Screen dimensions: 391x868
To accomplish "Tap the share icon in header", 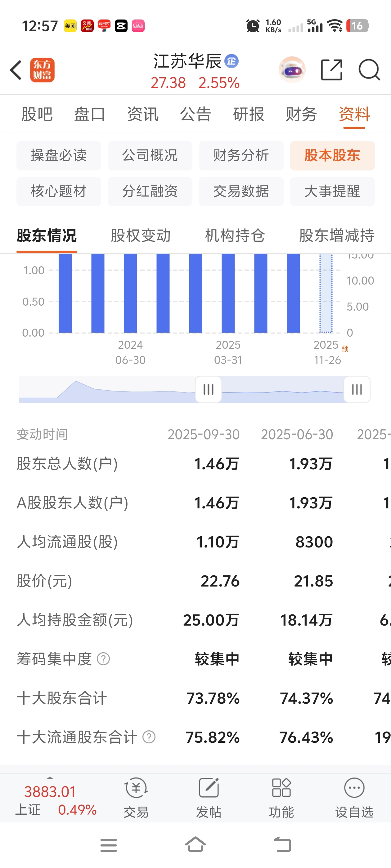I will tap(331, 70).
